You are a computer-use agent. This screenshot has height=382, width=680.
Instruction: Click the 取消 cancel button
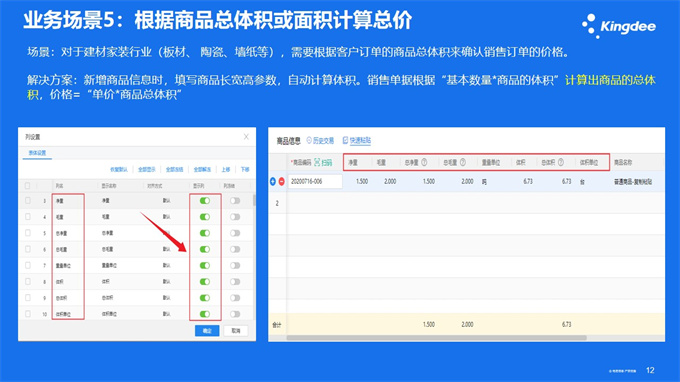[235, 331]
